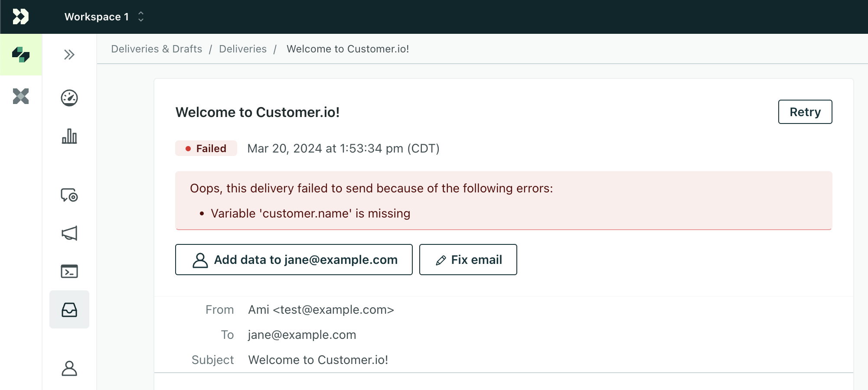Viewport: 868px width, 390px height.
Task: Open the Workspace 1 switcher dropdown
Action: coord(104,16)
